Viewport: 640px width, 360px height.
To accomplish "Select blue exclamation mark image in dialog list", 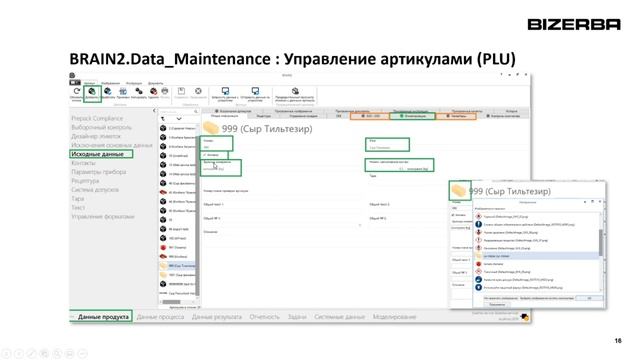I will (479, 224).
